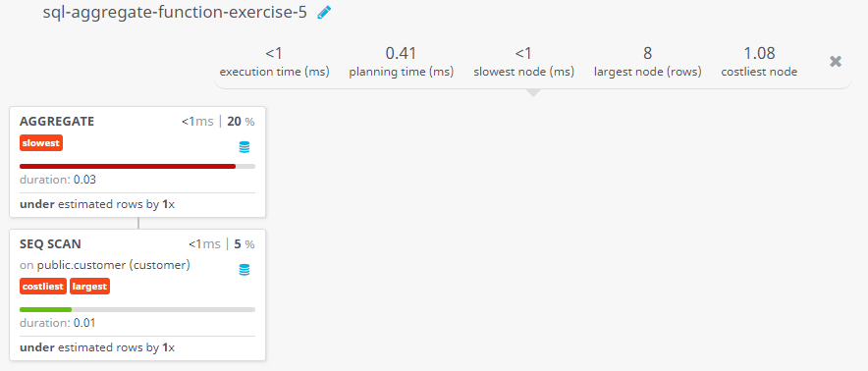Click the slowest tag on the AGGREGATE node
The image size is (868, 371).
coord(41,143)
